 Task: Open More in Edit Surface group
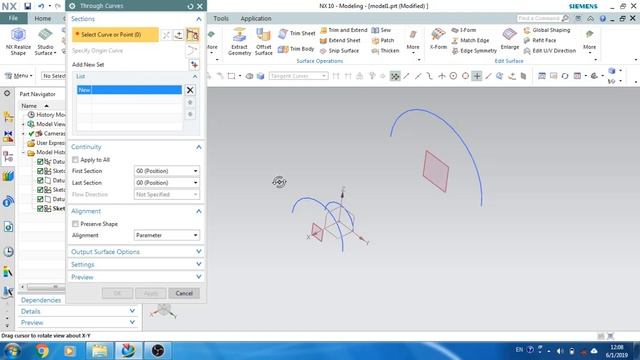[x=589, y=42]
